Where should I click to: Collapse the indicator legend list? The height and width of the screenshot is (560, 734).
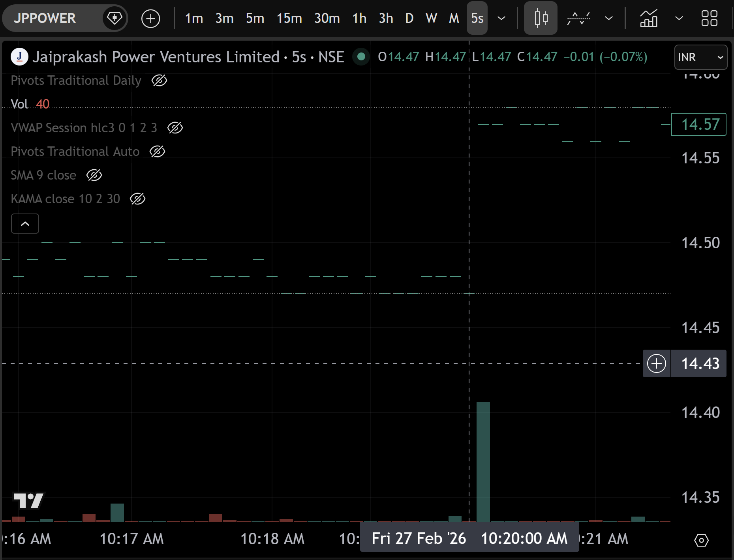point(25,224)
